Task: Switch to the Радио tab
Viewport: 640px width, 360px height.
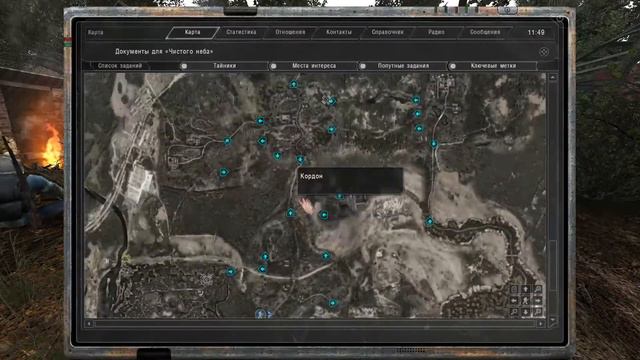Action: click(436, 32)
